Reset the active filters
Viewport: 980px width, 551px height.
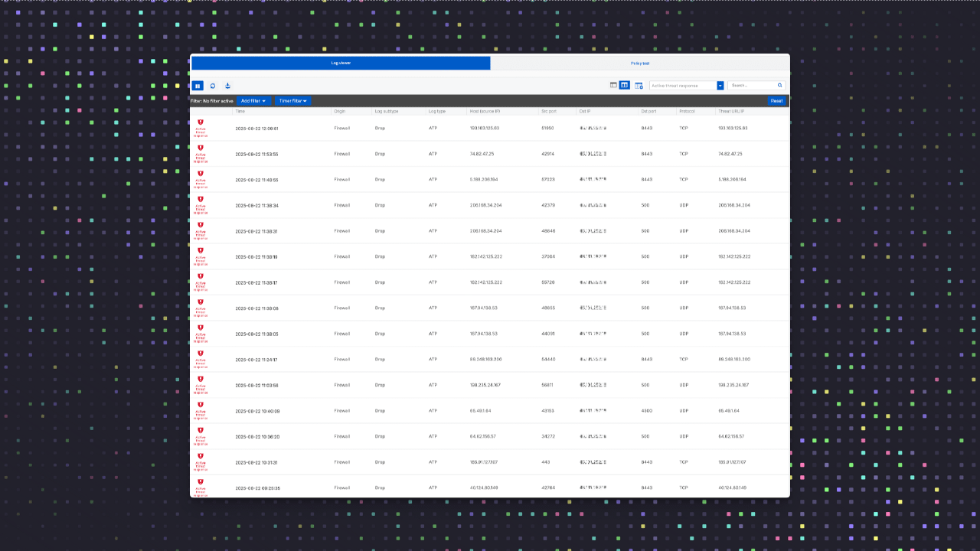776,101
